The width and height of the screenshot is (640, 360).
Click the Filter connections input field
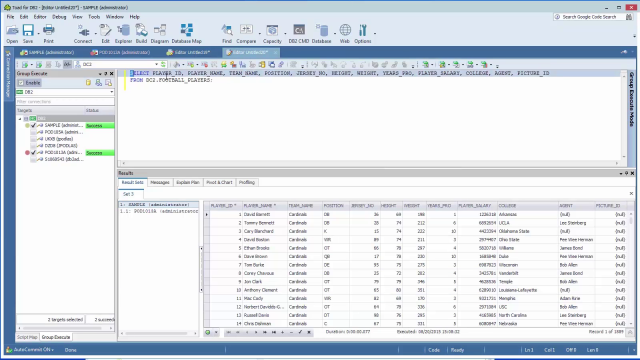(x=65, y=102)
